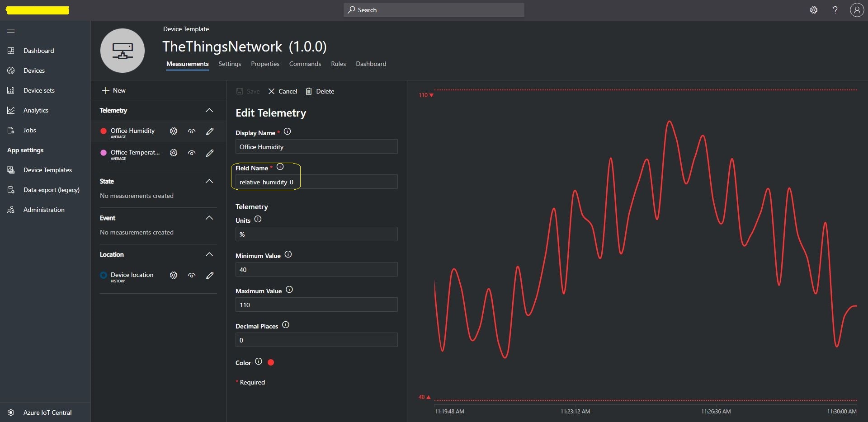Edit Office Temperature with the pencil icon
Viewport: 868px width, 422px height.
(x=210, y=153)
